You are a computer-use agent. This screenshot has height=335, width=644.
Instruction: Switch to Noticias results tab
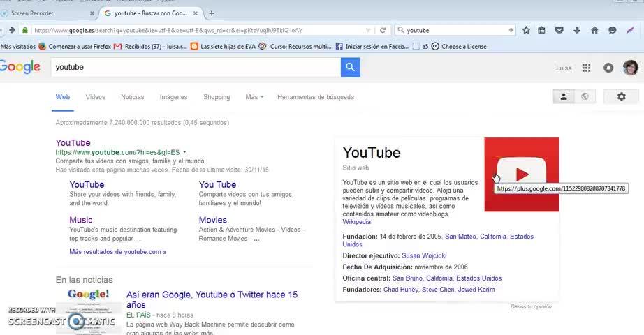coord(132,97)
